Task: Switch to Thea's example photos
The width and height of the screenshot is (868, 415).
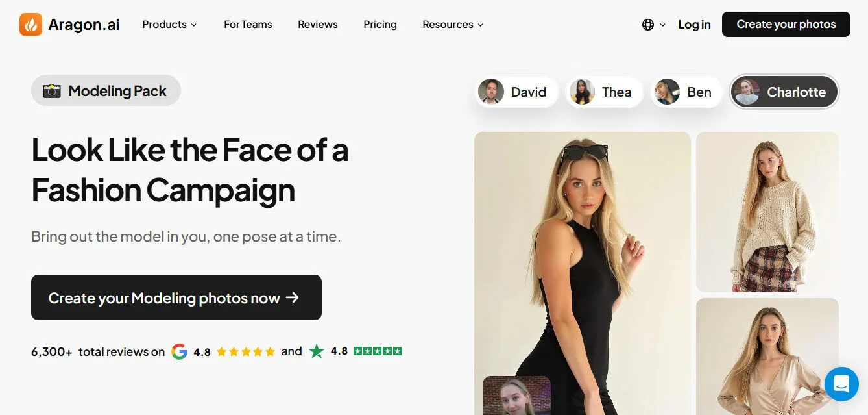Action: [603, 92]
